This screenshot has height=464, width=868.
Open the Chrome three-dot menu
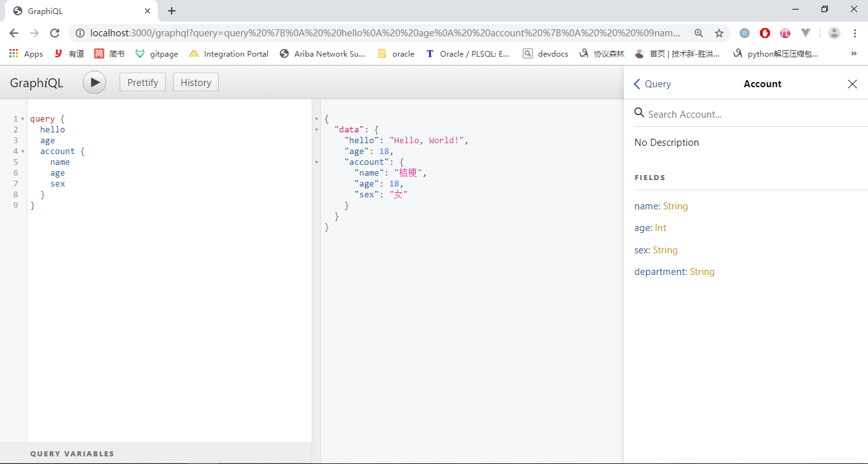click(x=855, y=33)
